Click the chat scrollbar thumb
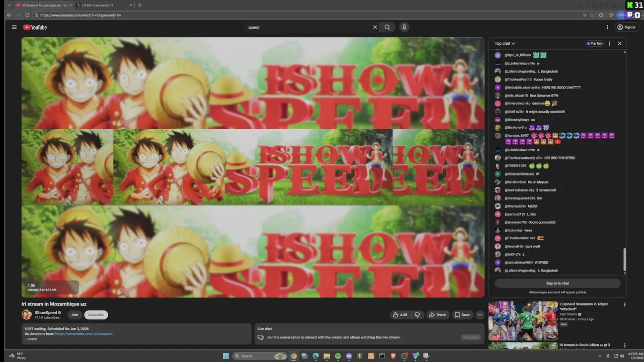Viewport: 644px width, 362px height. click(x=625, y=259)
